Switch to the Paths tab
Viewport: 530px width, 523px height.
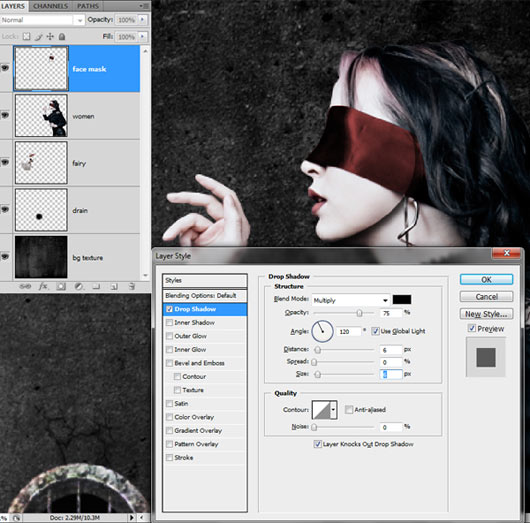(x=88, y=6)
